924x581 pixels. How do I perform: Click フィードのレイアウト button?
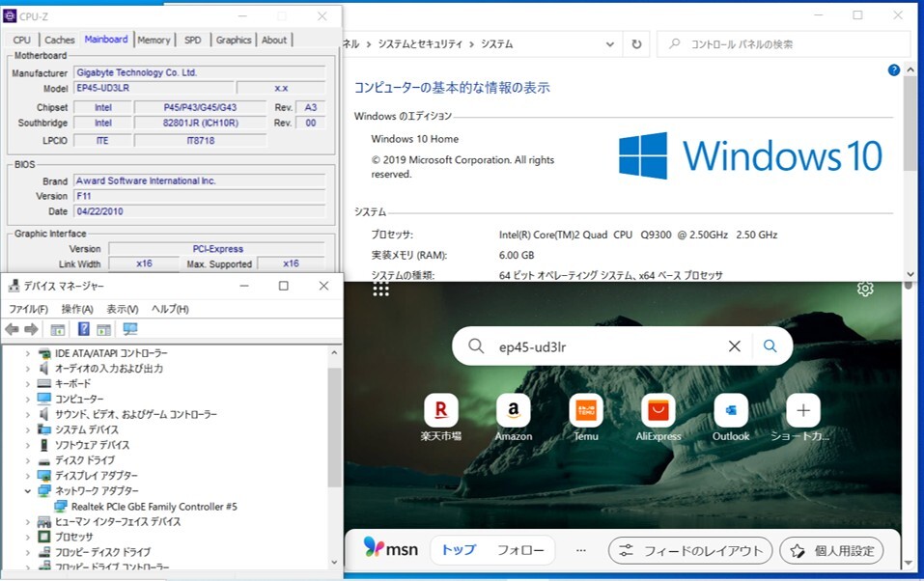690,551
